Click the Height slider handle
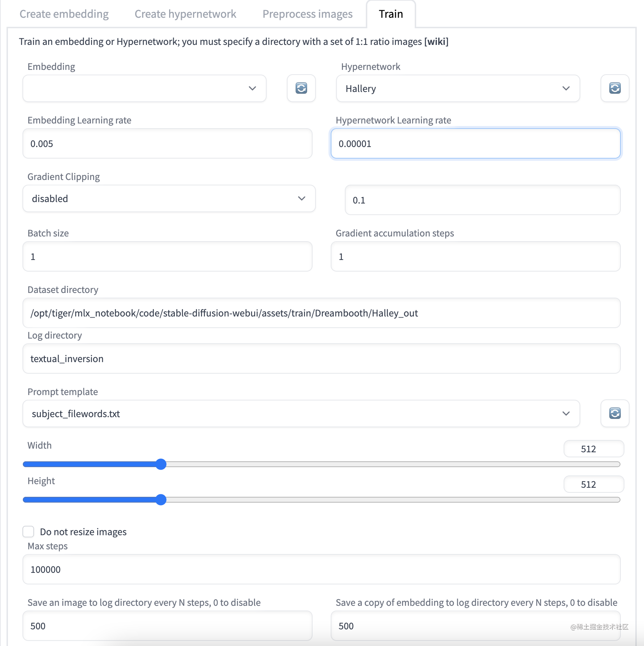The image size is (644, 646). point(161,500)
